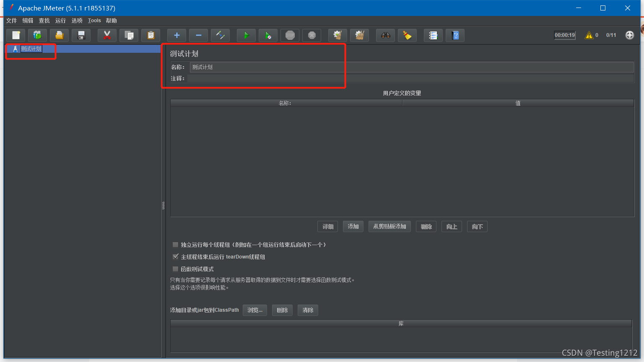Click the Copy icon

(129, 35)
